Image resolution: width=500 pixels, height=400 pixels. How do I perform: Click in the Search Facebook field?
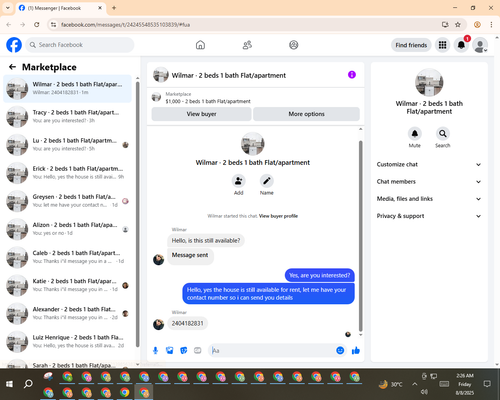coord(80,45)
